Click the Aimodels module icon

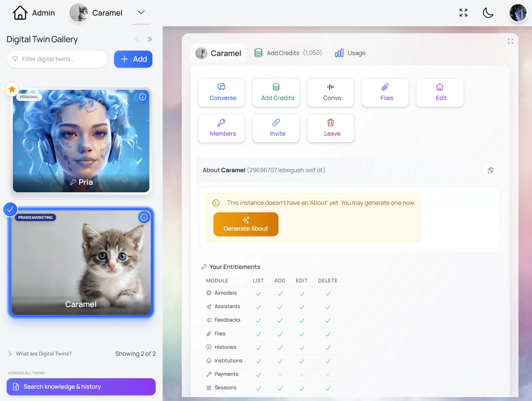pyautogui.click(x=209, y=293)
